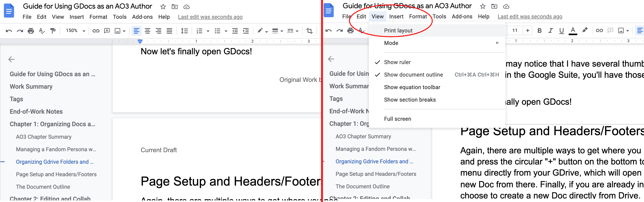The image size is (644, 202).
Task: Insert an image using the toolbar icon
Action: pyautogui.click(x=117, y=30)
